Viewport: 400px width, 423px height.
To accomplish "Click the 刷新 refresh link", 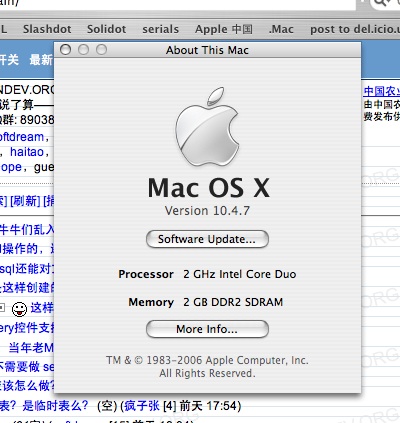I will (25, 201).
